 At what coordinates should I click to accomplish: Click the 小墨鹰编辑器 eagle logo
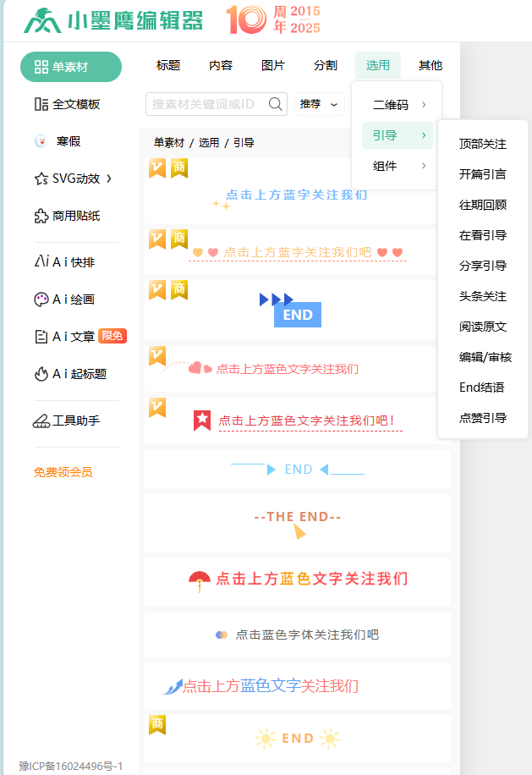tap(42, 21)
